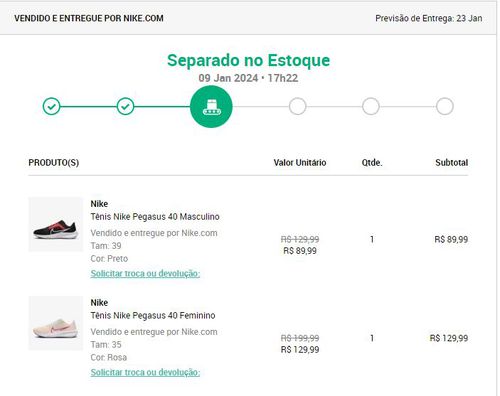The image size is (500, 396).
Task: Open the pink Pegasus 40 Feminino thumbnail
Action: [x=56, y=323]
